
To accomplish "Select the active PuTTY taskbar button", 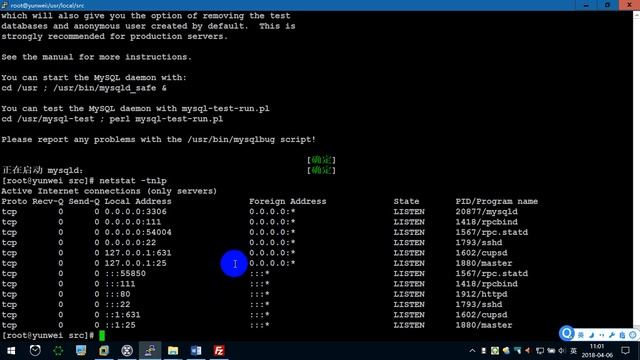I will (x=150, y=351).
